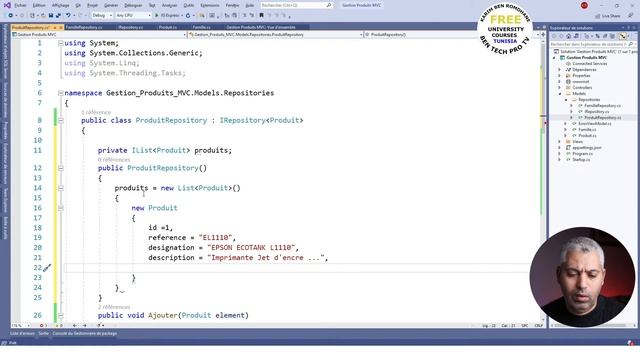Screen dimensions: 640x360
Task: Select ErrorViewModel.cs in Solution Explorer
Action: click(594, 124)
